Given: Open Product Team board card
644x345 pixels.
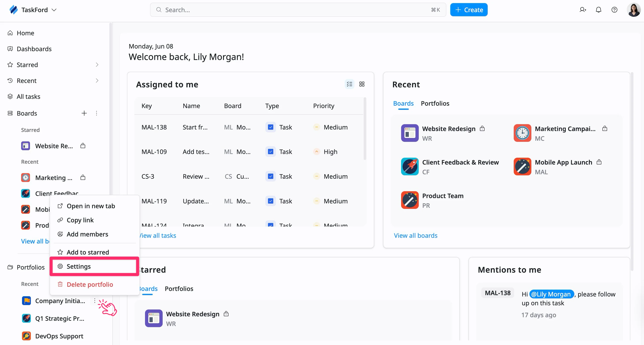Looking at the screenshot, I should (x=432, y=200).
